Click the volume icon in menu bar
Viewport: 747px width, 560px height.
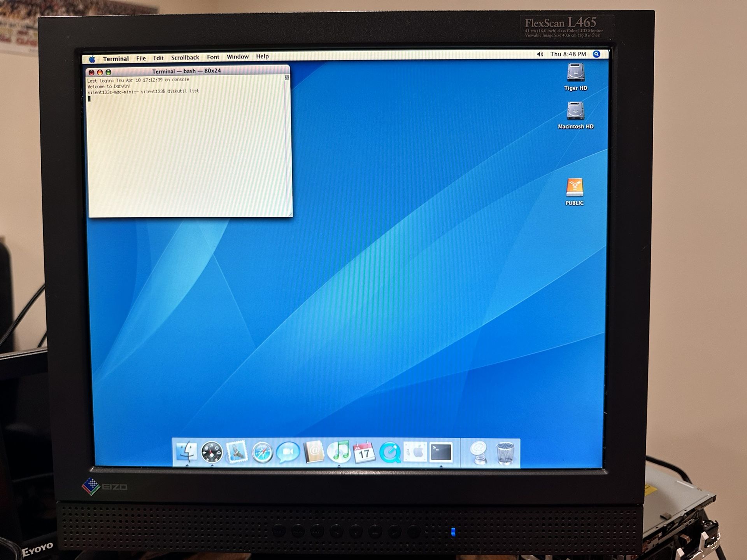tap(540, 54)
